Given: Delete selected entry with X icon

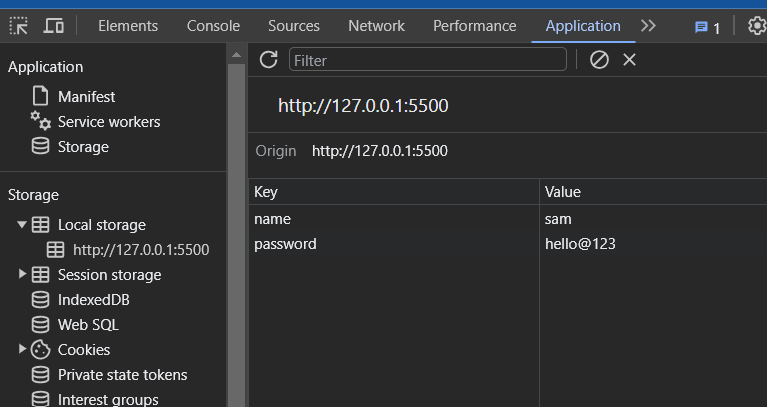Looking at the screenshot, I should (x=630, y=60).
